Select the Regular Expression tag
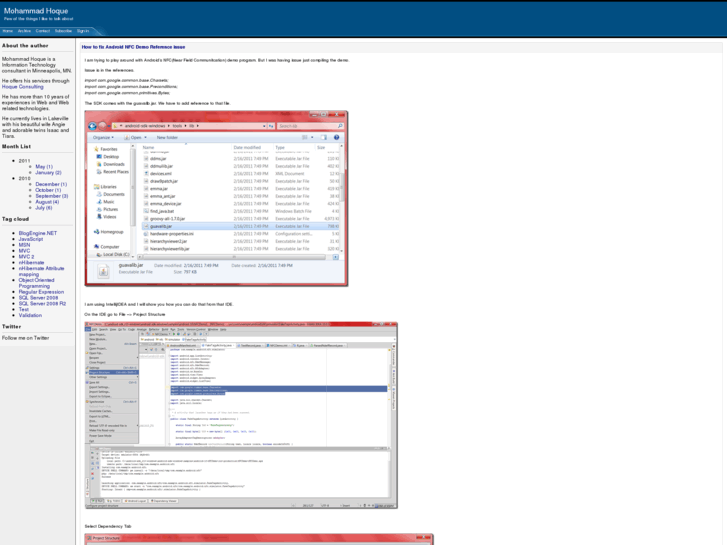 (41, 292)
